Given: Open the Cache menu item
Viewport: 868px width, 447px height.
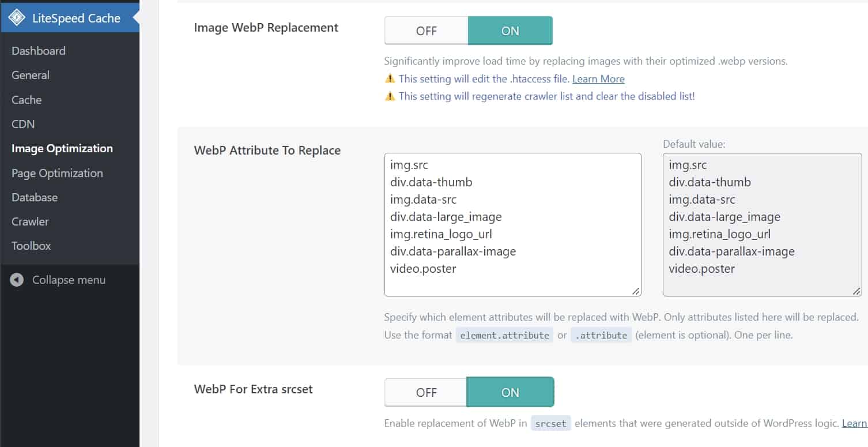Looking at the screenshot, I should coord(27,100).
